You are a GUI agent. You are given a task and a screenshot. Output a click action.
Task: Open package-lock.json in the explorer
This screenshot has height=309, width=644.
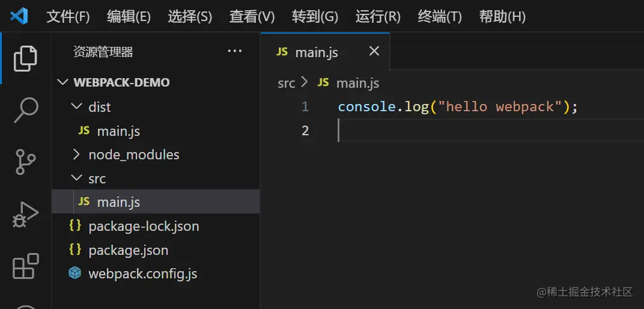point(156,225)
